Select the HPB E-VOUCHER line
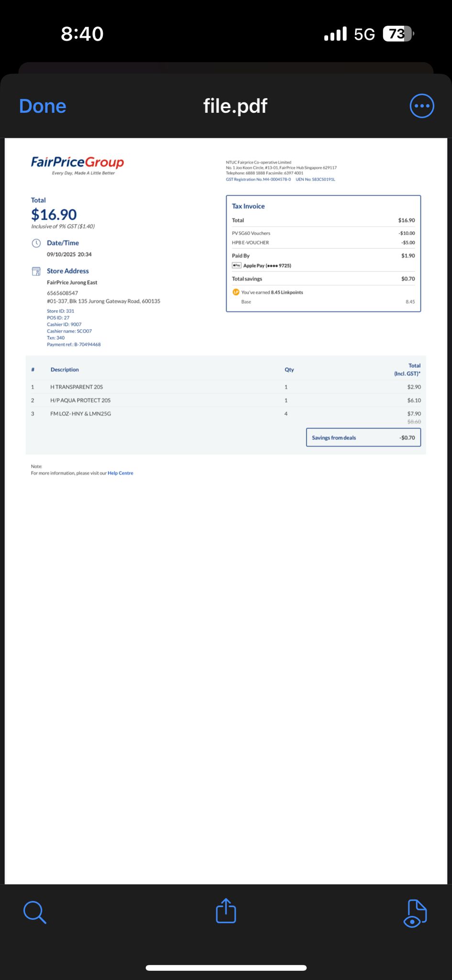 point(323,243)
